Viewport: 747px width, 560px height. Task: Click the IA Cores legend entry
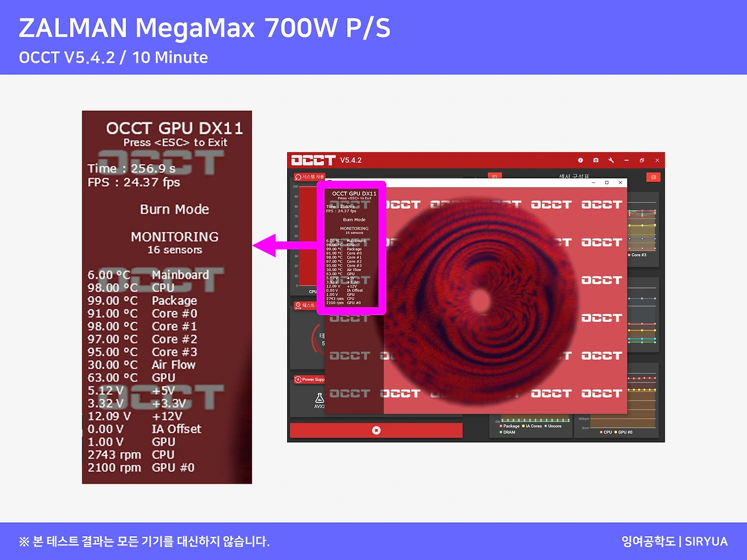pos(532,426)
